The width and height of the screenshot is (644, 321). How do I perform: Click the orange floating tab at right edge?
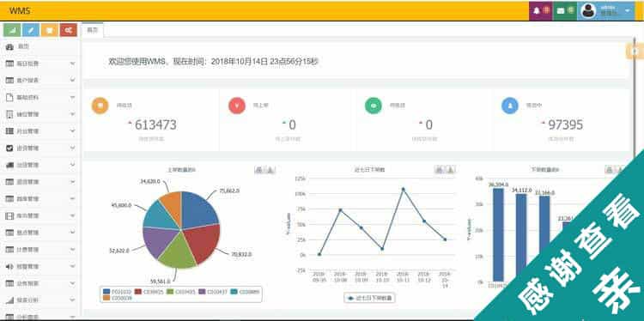coord(635,51)
